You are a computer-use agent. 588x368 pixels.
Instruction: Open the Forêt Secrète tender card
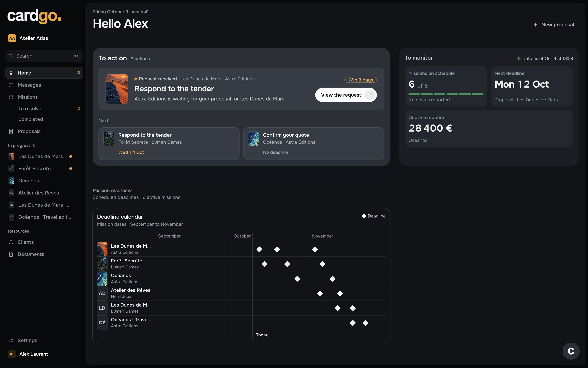[x=169, y=144]
